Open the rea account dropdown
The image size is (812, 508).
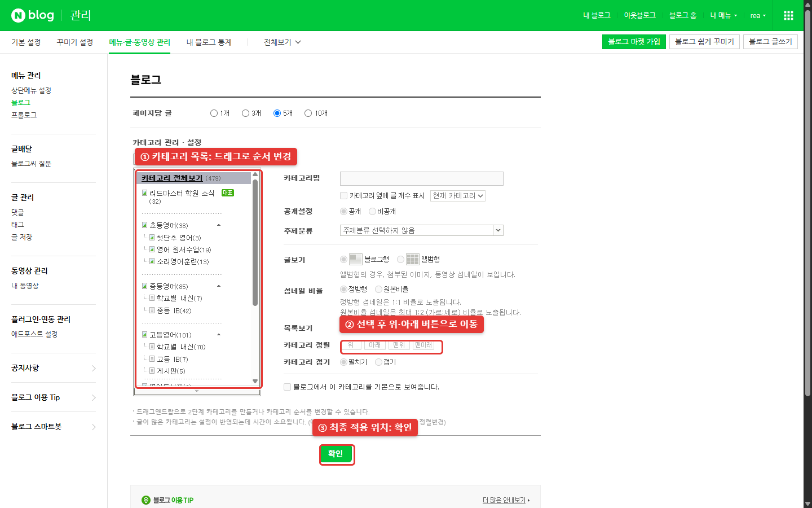758,15
